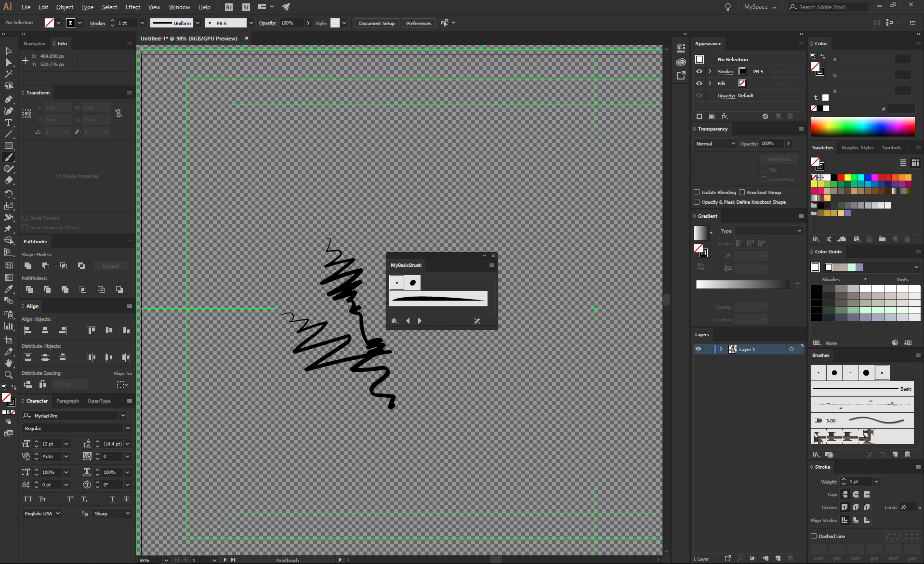The width and height of the screenshot is (924, 564).
Task: Close the MyBasicBrush floating panel
Action: 493,256
